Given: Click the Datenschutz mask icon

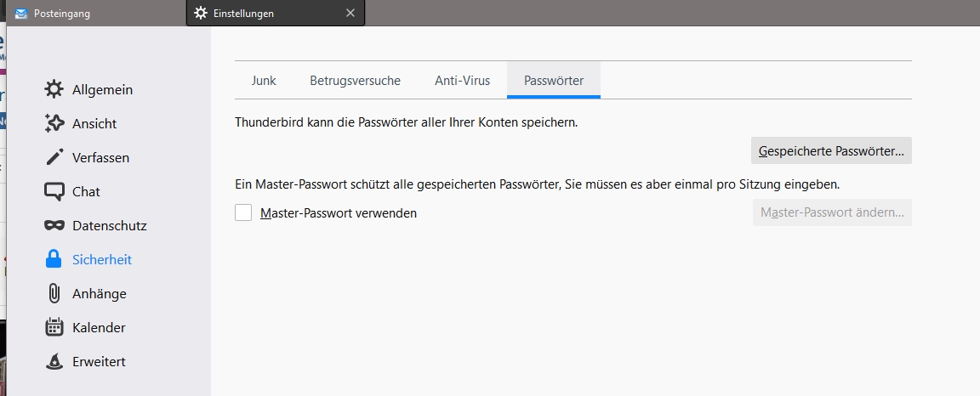Looking at the screenshot, I should [x=54, y=225].
